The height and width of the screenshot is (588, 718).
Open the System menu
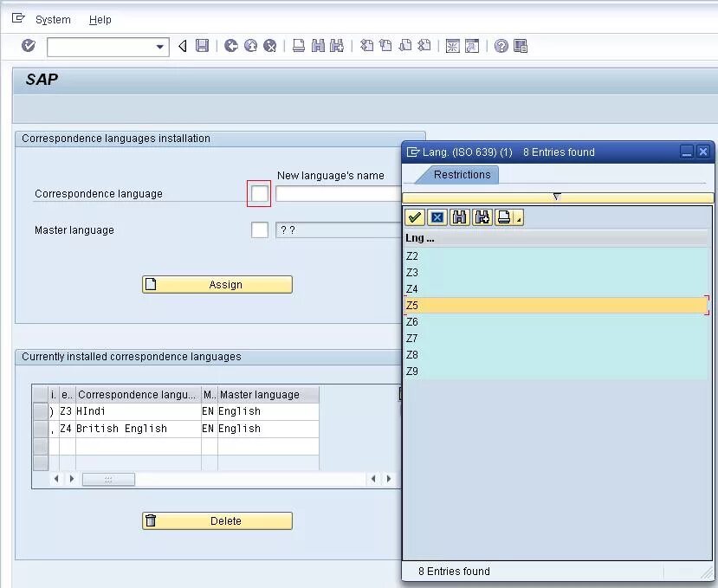[x=52, y=19]
